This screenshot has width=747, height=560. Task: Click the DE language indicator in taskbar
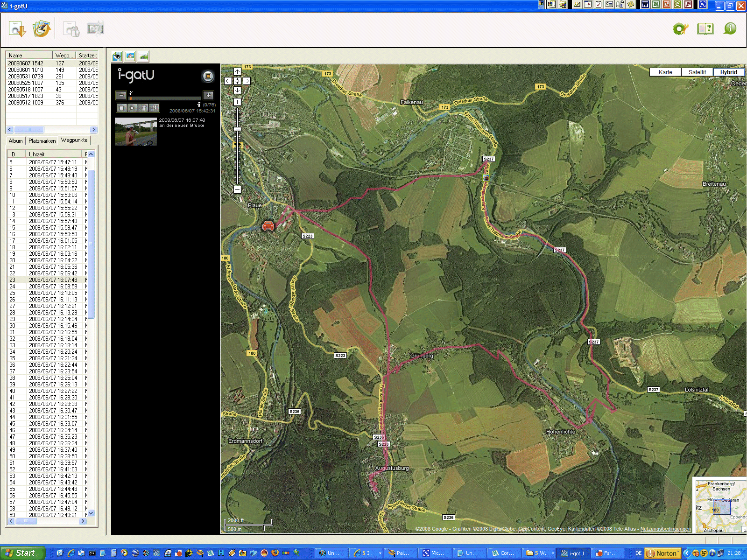[638, 553]
